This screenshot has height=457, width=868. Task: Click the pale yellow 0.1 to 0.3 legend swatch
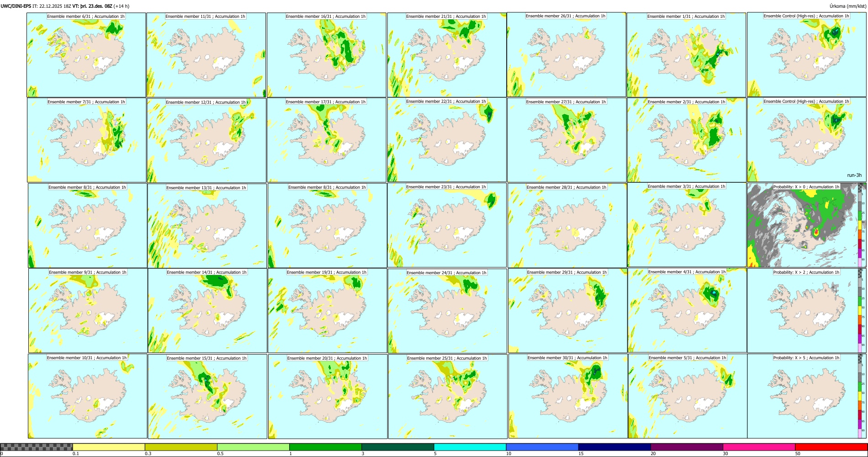point(109,447)
